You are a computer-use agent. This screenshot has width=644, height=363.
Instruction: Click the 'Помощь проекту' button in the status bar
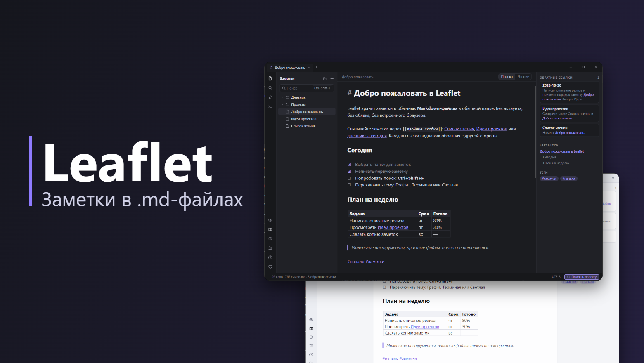582,277
